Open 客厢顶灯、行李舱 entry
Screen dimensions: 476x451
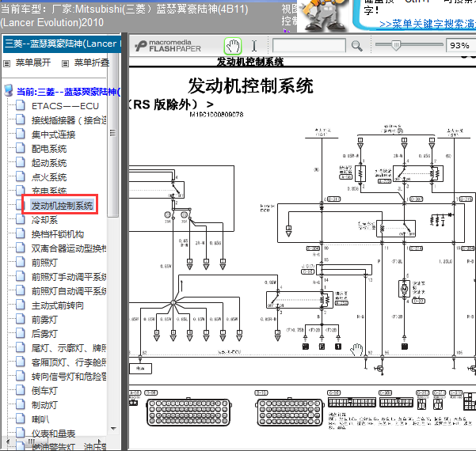point(69,362)
